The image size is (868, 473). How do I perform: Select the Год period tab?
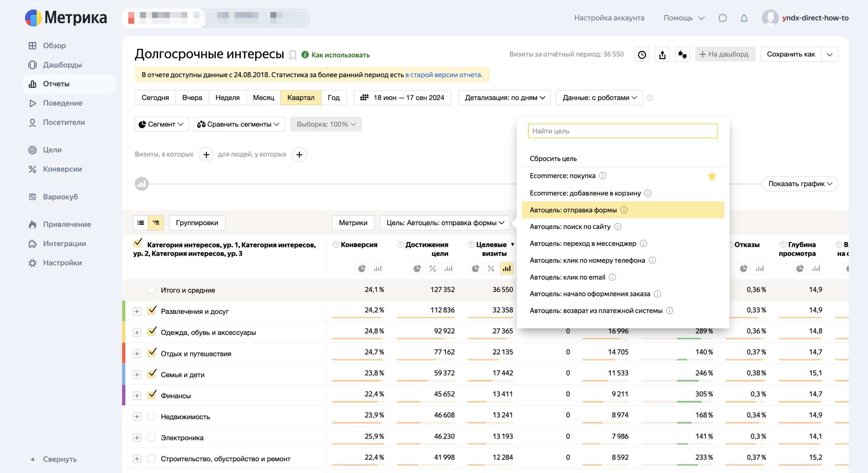click(333, 98)
